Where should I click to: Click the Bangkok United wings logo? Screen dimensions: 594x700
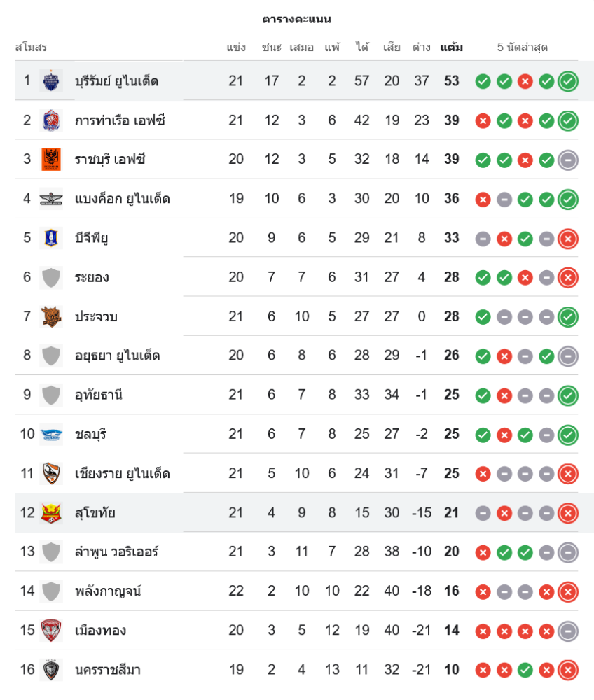(51, 199)
